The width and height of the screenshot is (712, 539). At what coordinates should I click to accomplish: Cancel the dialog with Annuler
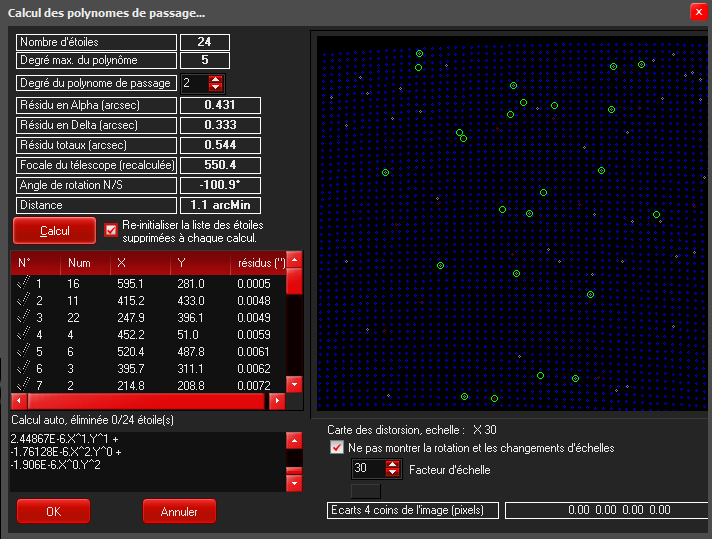click(x=179, y=511)
